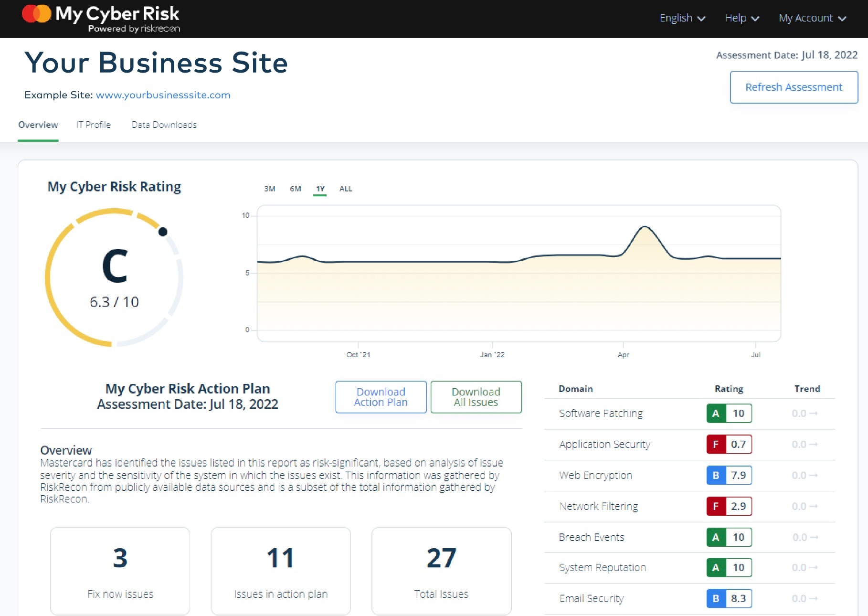Open the English language dropdown
Viewport: 868px width, 616px height.
point(682,18)
